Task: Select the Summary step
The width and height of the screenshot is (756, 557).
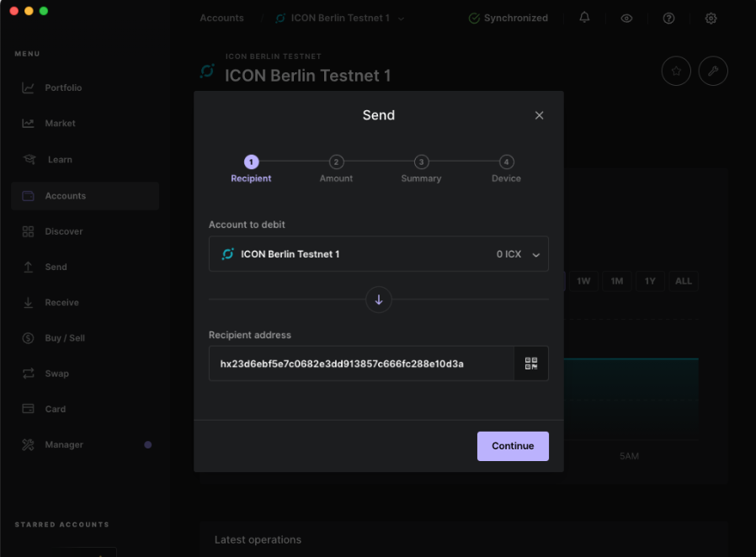Action: coord(421,168)
